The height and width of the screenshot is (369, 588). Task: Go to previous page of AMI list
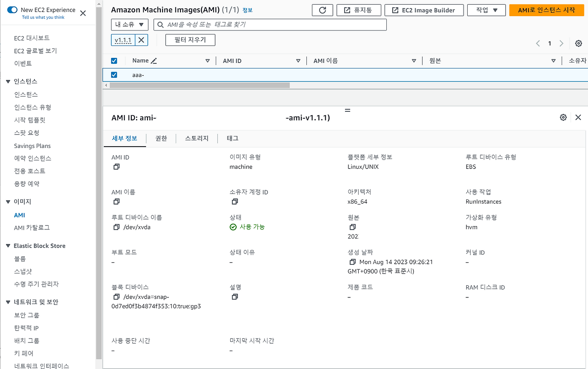click(538, 44)
